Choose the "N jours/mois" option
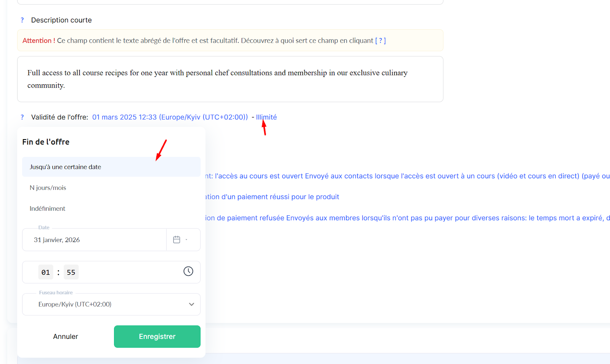 (48, 188)
